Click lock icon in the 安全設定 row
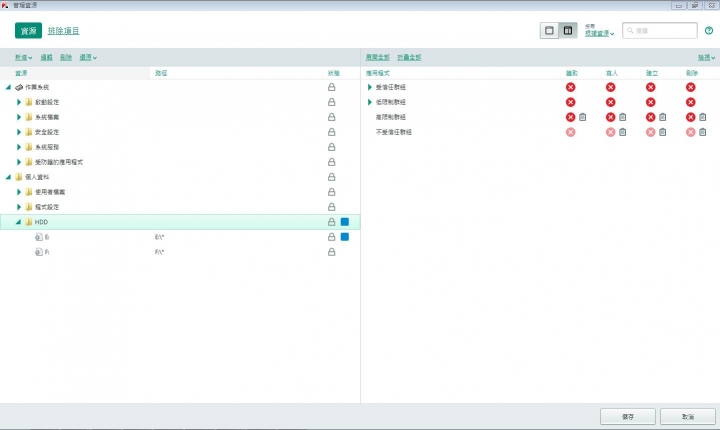The width and height of the screenshot is (720, 430). coord(331,132)
